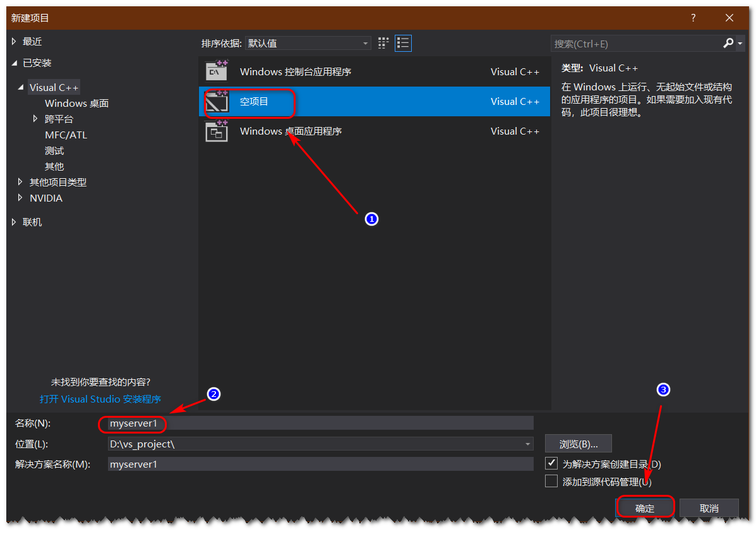Click 最近 label in tree
Image resolution: width=756 pixels, height=534 pixels.
point(32,42)
